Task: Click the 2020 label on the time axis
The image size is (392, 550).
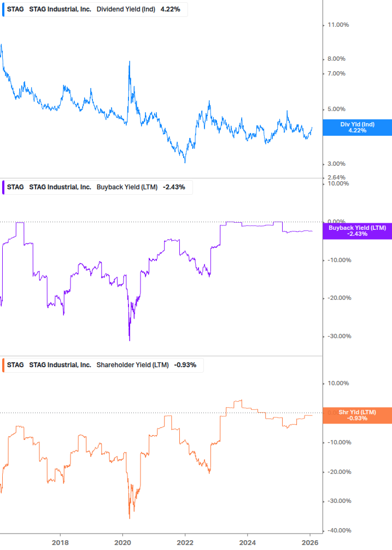Action: (x=122, y=543)
